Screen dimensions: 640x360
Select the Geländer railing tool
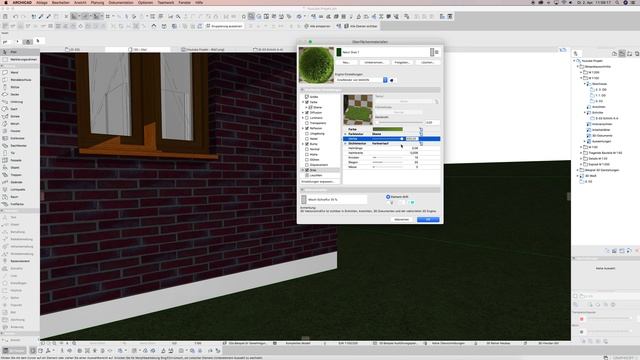19,182
